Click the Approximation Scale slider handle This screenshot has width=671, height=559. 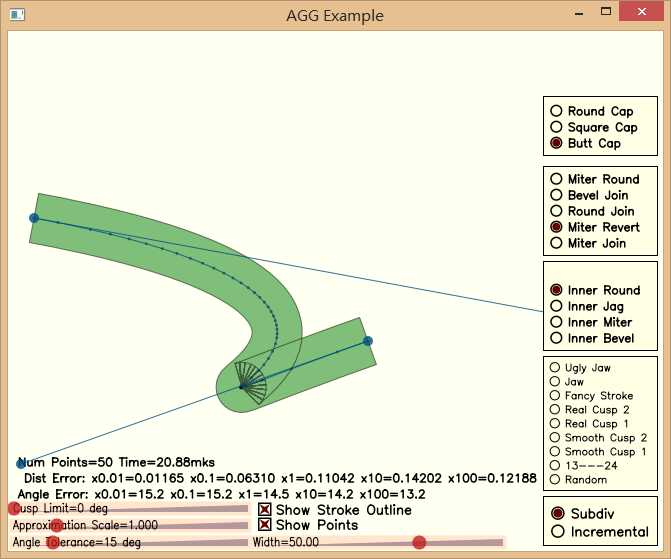pos(56,525)
